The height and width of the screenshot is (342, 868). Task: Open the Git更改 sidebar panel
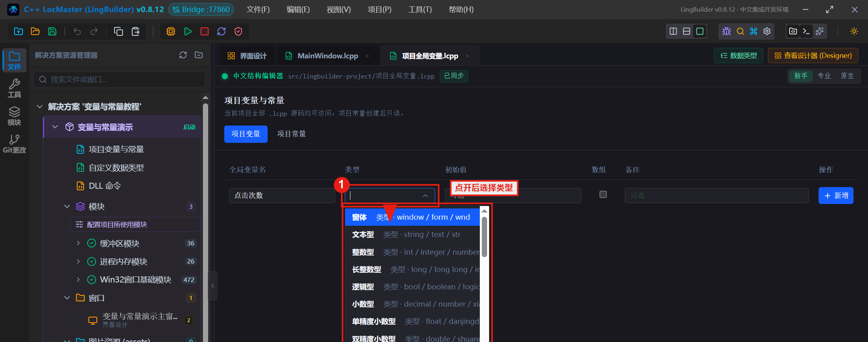tap(14, 144)
